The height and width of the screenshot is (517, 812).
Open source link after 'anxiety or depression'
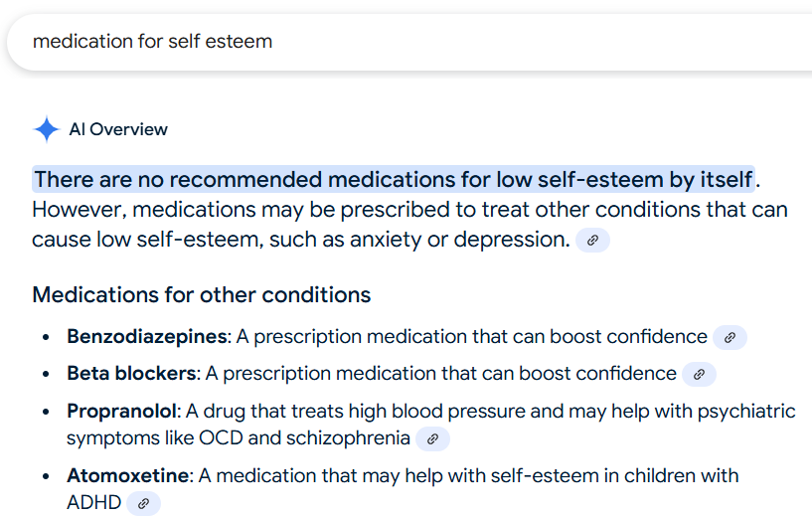point(592,241)
